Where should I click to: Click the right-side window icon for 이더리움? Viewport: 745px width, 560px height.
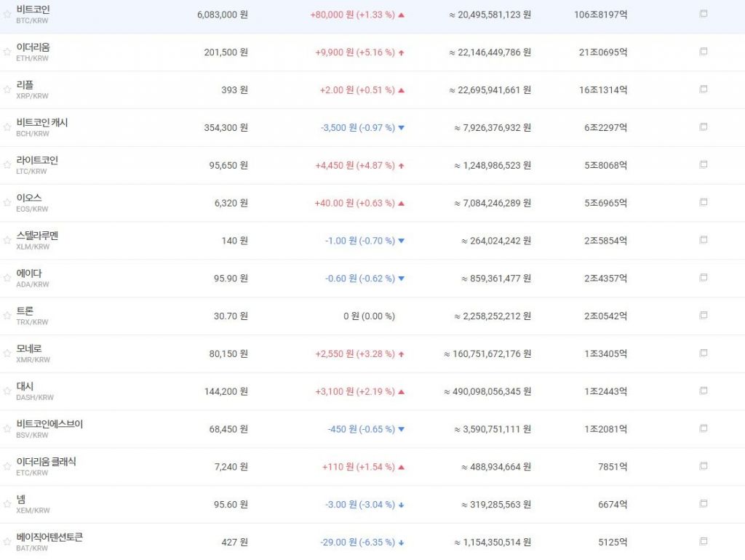703,52
